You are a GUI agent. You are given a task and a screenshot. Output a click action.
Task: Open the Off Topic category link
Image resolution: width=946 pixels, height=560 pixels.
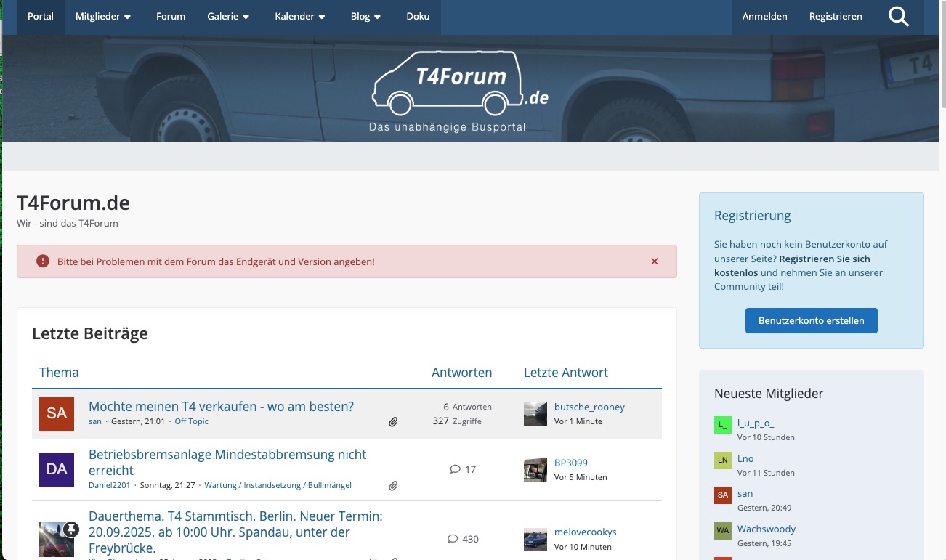coord(191,421)
